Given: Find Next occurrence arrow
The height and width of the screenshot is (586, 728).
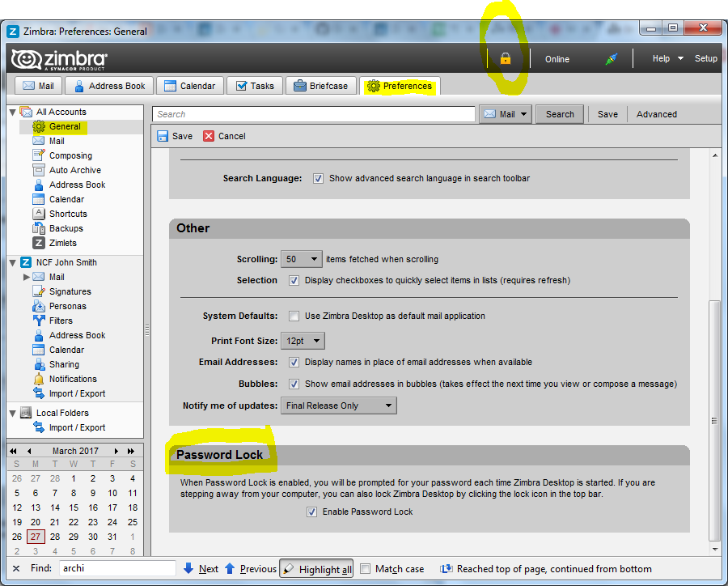Looking at the screenshot, I should (x=188, y=568).
